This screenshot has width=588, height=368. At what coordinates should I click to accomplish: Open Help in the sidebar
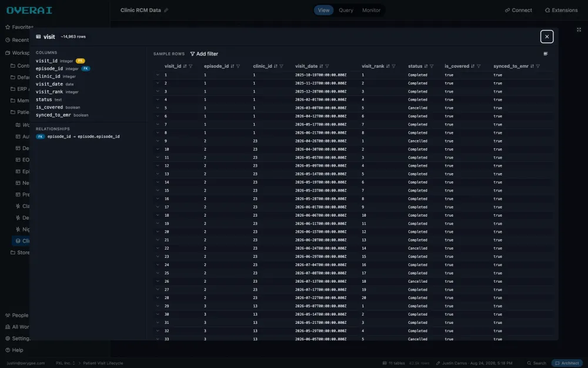pyautogui.click(x=14, y=350)
